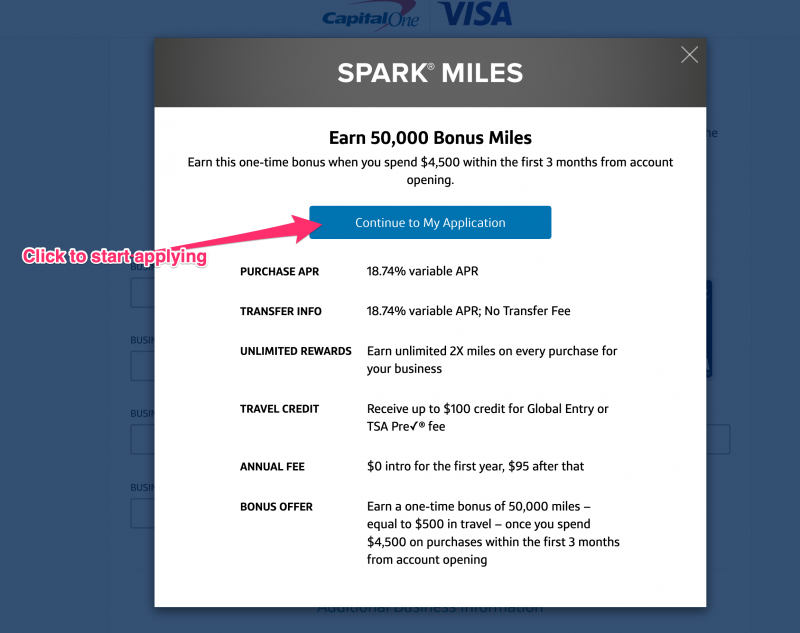
Task: Click the X to close the modal
Action: click(x=689, y=54)
